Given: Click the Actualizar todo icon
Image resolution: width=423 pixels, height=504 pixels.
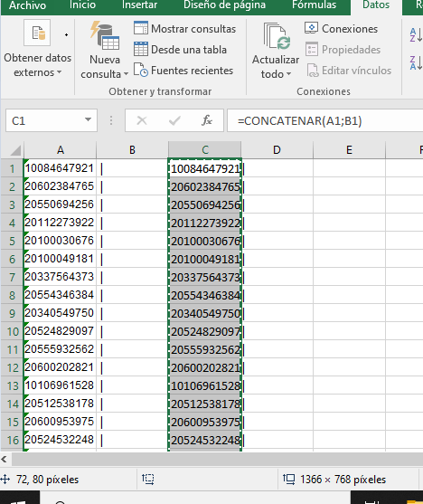Looking at the screenshot, I should coord(276,35).
